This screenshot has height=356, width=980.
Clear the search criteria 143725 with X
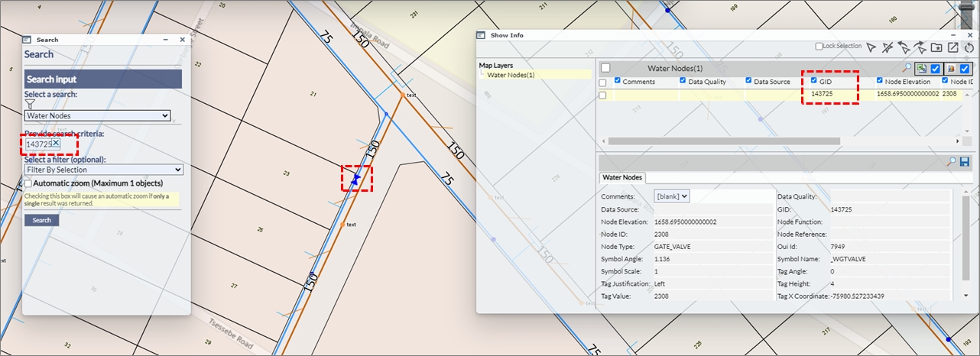point(56,144)
